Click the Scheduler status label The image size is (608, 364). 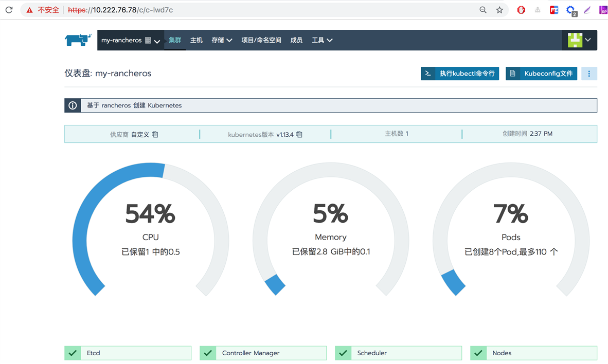pyautogui.click(x=372, y=353)
